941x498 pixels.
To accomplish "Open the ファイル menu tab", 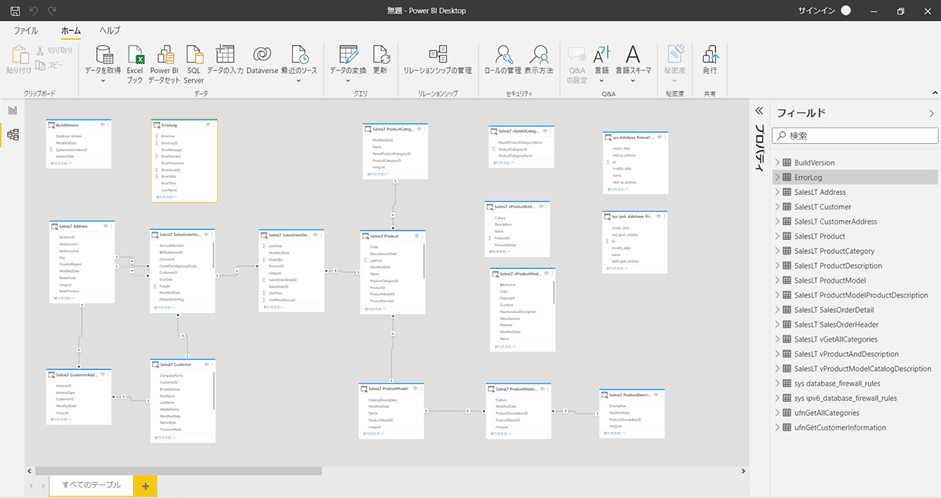I will [26, 31].
